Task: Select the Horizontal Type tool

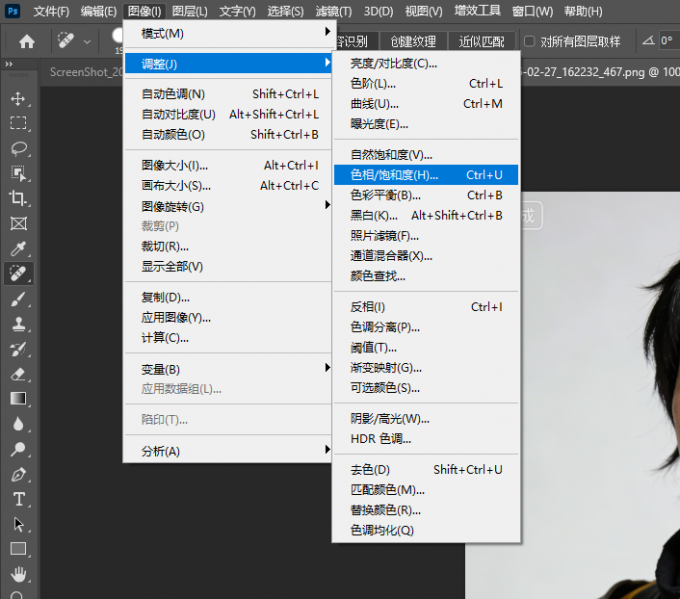Action: tap(18, 499)
